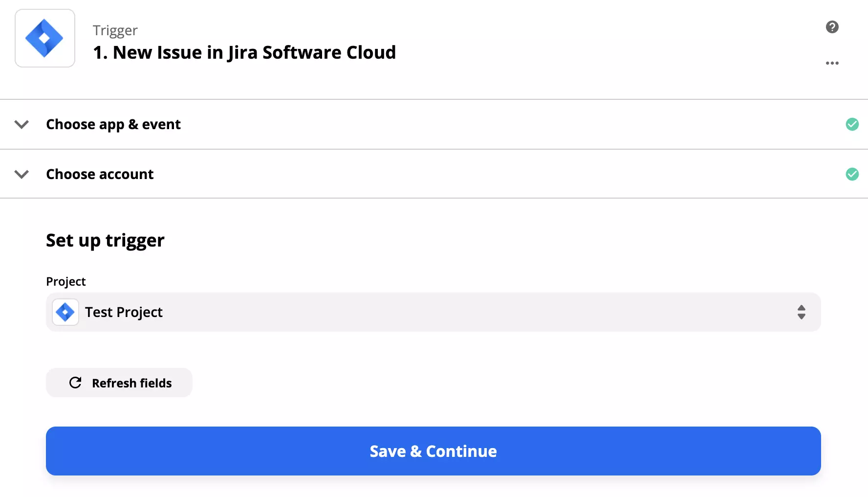Click the help question mark icon
This screenshot has width=868, height=497.
832,27
